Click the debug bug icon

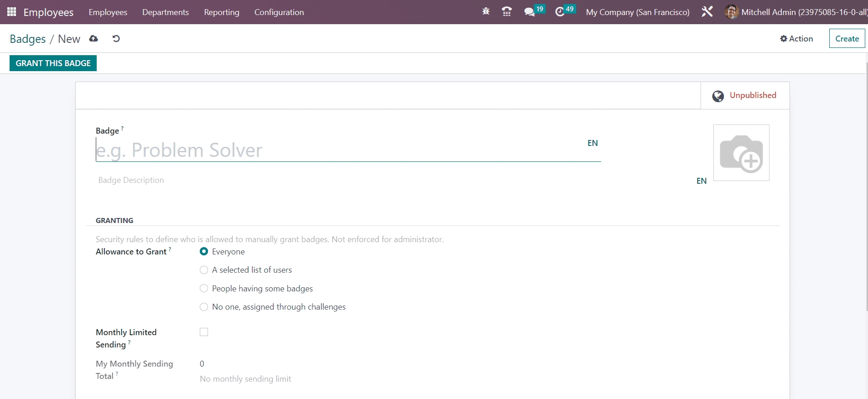click(x=486, y=12)
